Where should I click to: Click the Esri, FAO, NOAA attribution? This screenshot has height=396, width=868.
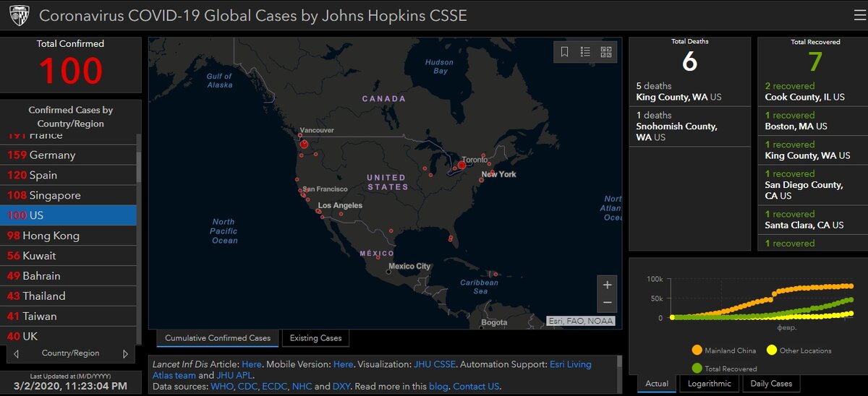tap(581, 321)
